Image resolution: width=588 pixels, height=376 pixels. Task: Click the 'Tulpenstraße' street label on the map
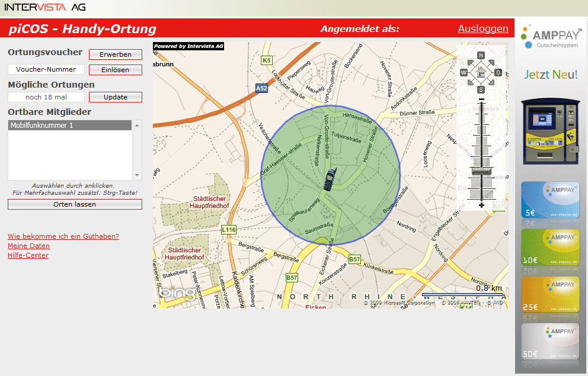(x=346, y=137)
